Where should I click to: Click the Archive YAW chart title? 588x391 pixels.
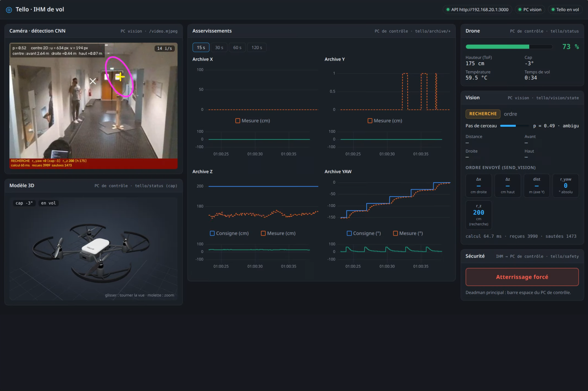338,171
